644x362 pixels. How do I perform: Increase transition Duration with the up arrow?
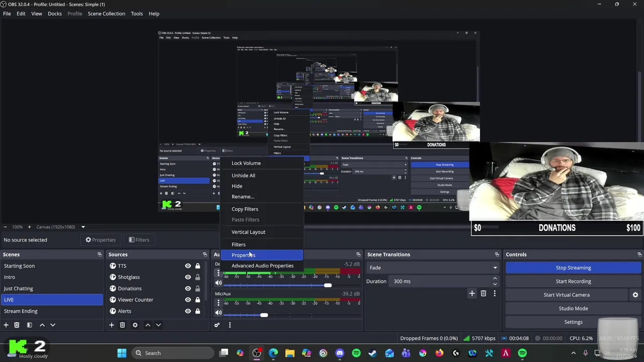pyautogui.click(x=495, y=278)
